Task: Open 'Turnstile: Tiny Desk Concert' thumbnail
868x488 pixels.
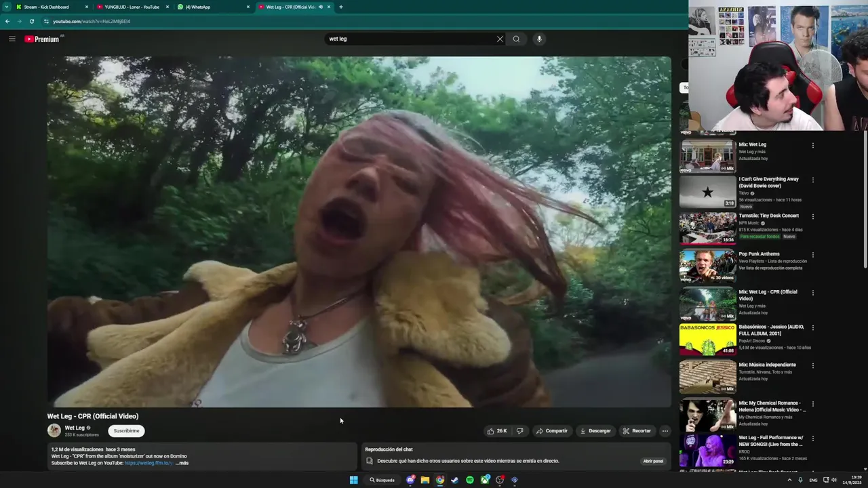Action: pyautogui.click(x=707, y=228)
